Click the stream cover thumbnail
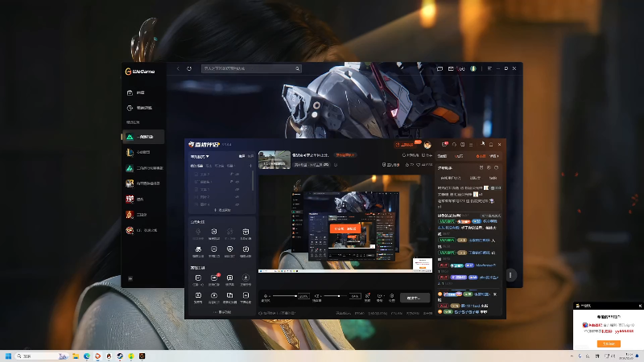 point(275,159)
